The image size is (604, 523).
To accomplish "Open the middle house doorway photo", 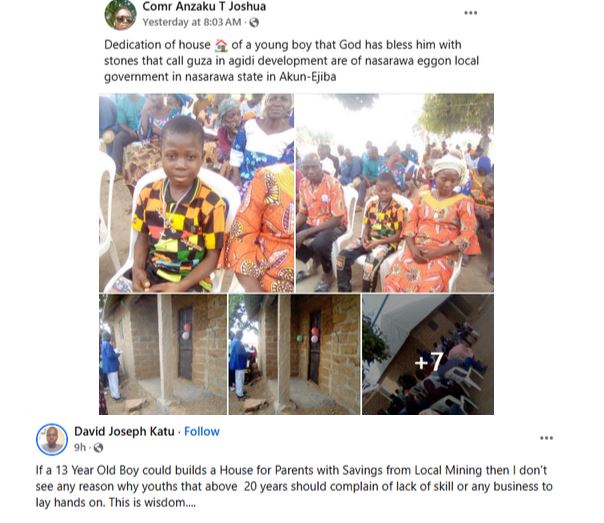I will (293, 354).
